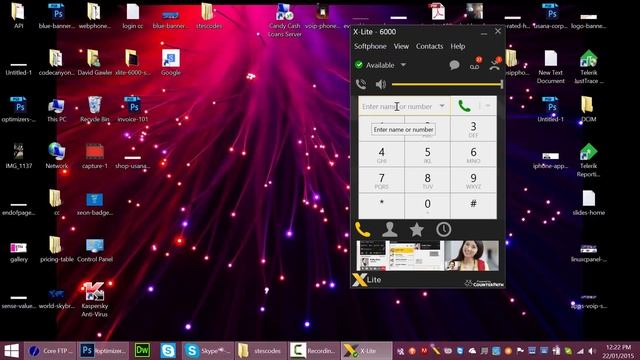Select the Recycle Bin desktop icon
640x360 pixels.
[95, 109]
